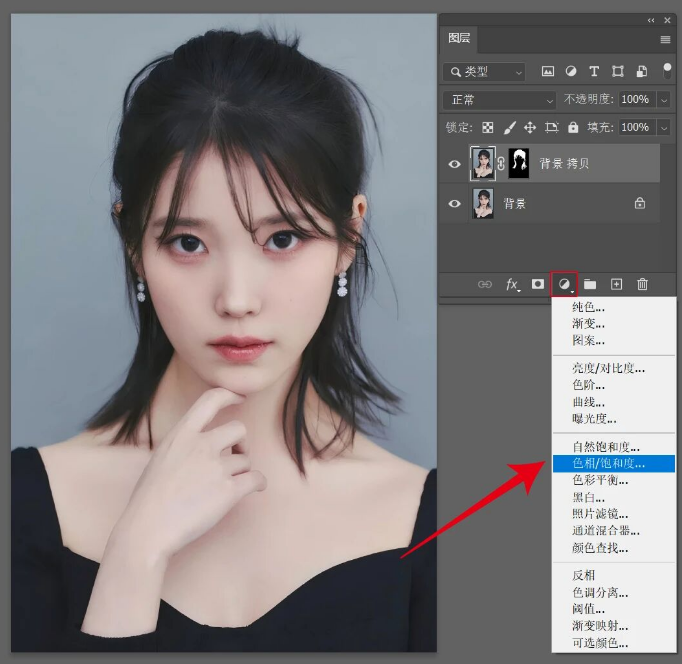The height and width of the screenshot is (664, 682).
Task: Choose 色相/饱和度... adjustment
Action: [x=614, y=464]
